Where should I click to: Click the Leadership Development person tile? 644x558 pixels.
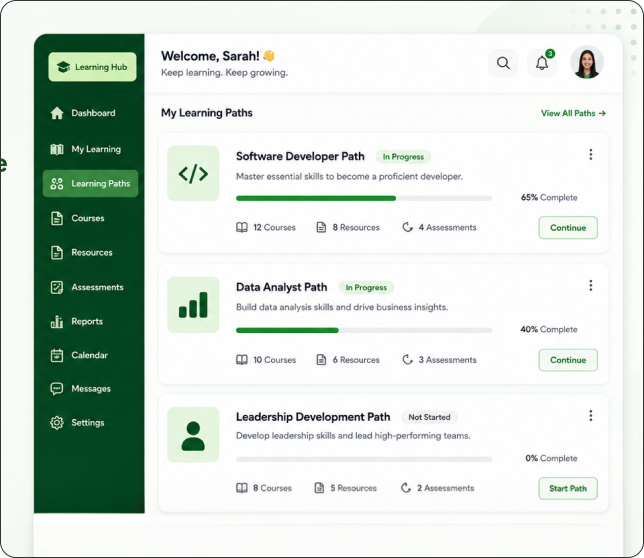click(193, 435)
